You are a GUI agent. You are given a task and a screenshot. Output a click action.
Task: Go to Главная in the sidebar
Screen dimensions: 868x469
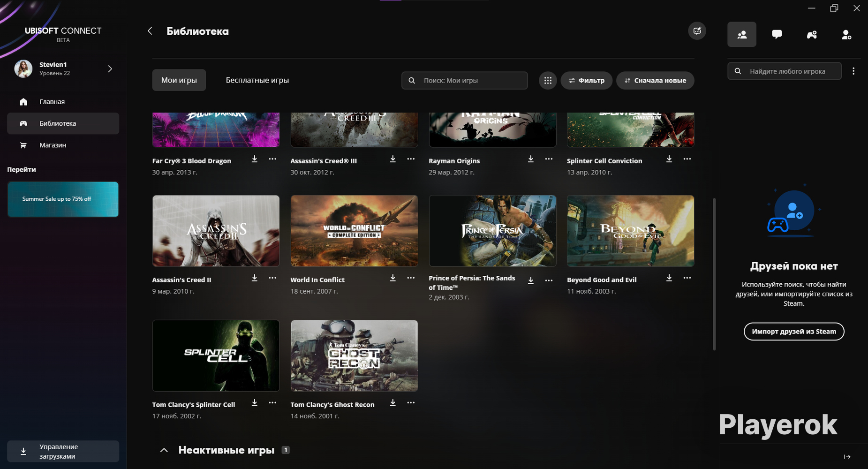(x=63, y=102)
